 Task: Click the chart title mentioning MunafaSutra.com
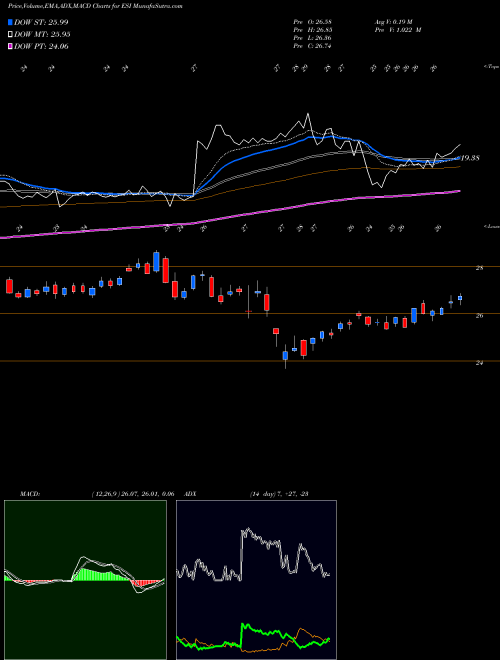coord(95,6)
